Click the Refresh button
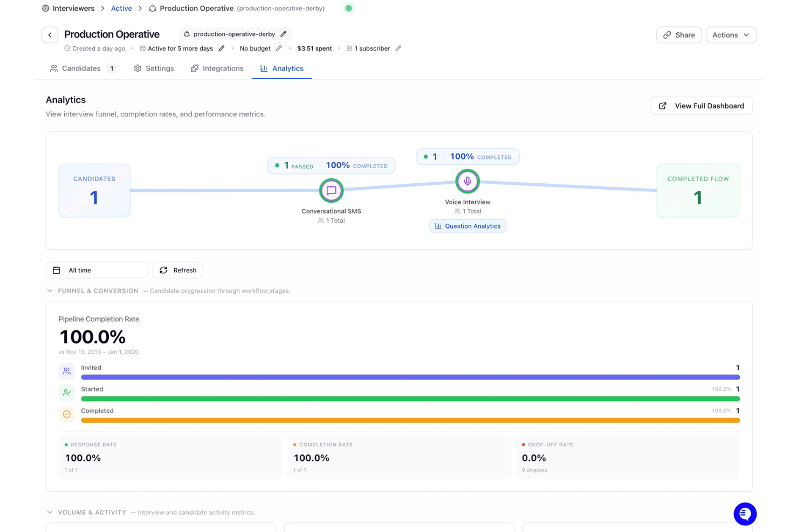The image size is (798, 532). 178,270
